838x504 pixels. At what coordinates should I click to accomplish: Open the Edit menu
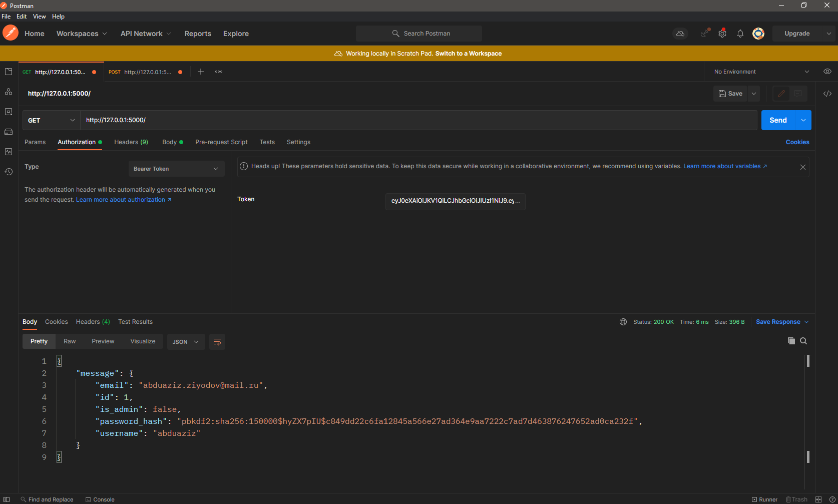click(x=22, y=17)
